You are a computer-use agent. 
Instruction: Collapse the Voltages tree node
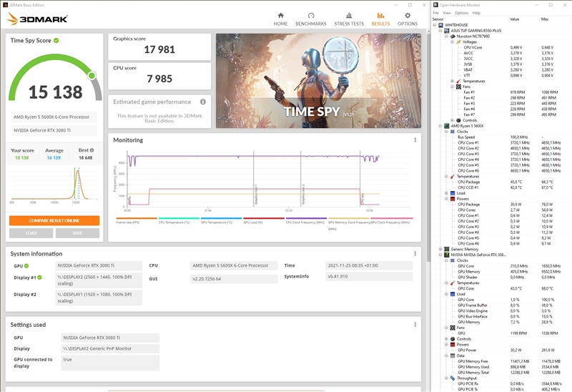(x=453, y=42)
